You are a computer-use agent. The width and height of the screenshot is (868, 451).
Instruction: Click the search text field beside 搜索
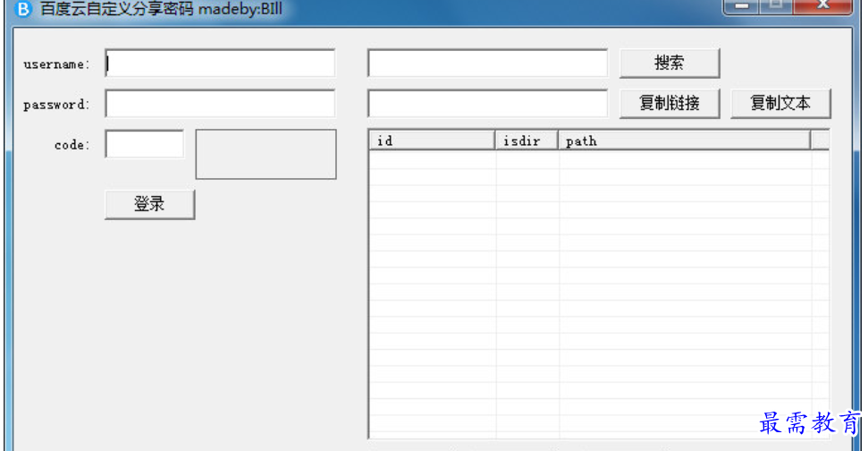(x=488, y=64)
